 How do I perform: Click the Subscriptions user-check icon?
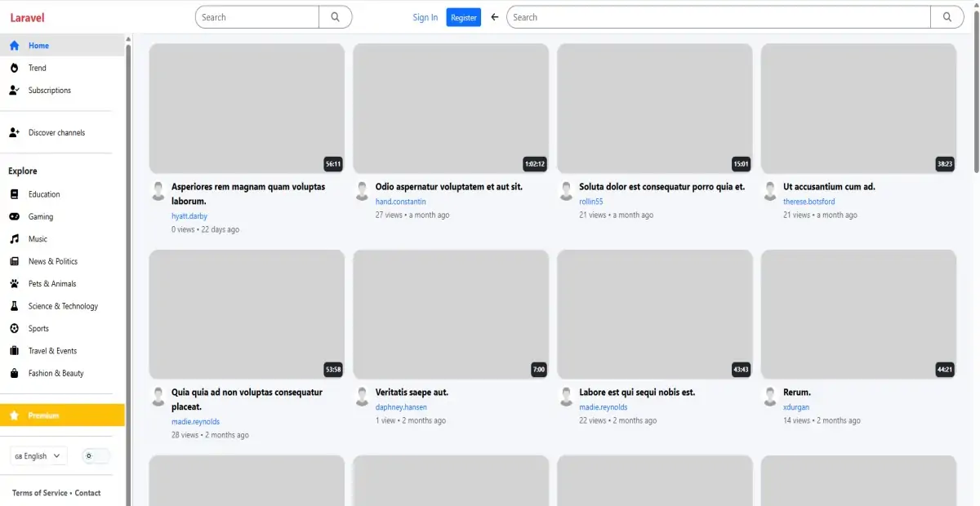[14, 91]
